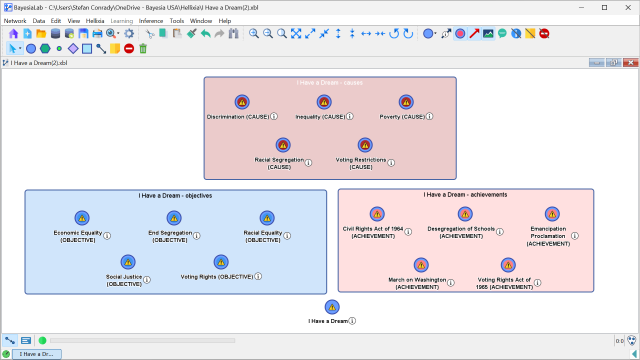Select the red forbidden arc tool
640x360 pixels.
pyautogui.click(x=129, y=49)
